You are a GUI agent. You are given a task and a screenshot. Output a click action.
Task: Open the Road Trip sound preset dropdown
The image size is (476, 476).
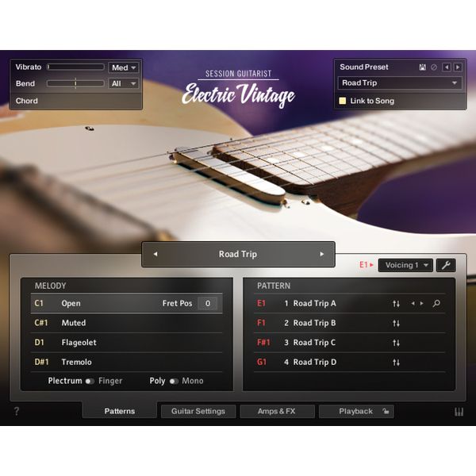pos(400,83)
